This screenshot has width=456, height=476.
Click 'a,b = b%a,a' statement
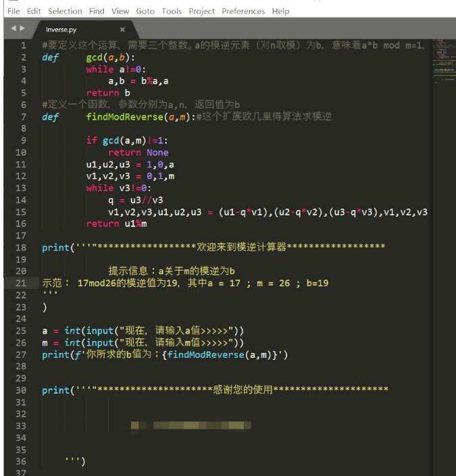click(138, 81)
